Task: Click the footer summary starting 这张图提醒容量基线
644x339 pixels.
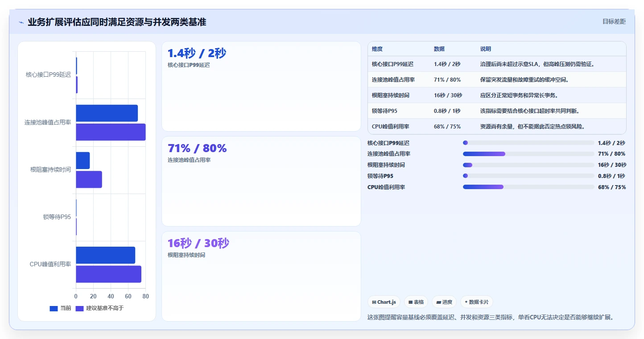Action: [x=491, y=318]
